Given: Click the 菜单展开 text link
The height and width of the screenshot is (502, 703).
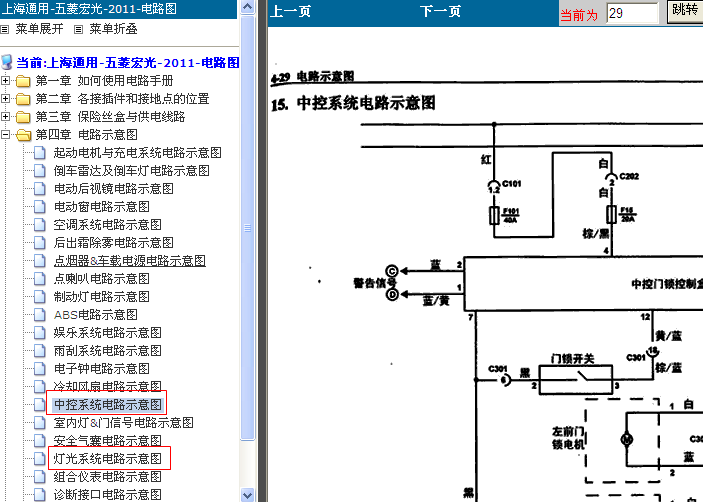Looking at the screenshot, I should click(x=39, y=29).
